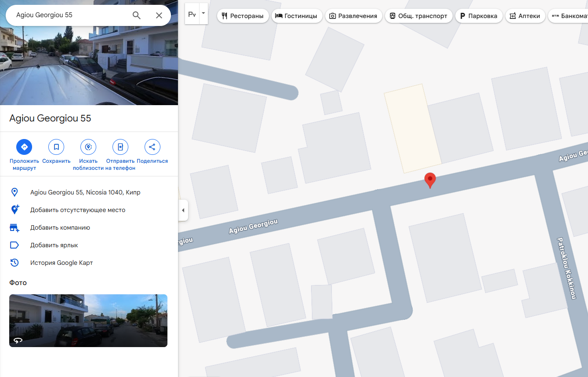Click the blue directions icon
The height and width of the screenshot is (377, 588).
24,147
